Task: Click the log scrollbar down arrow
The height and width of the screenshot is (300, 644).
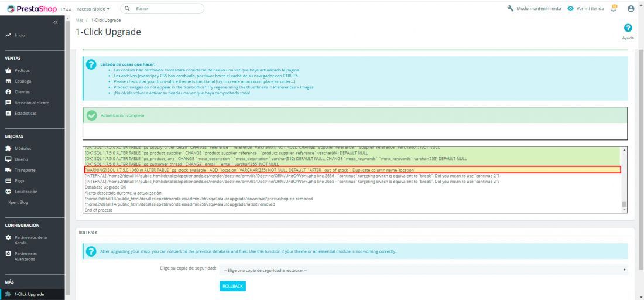Action: (624, 210)
